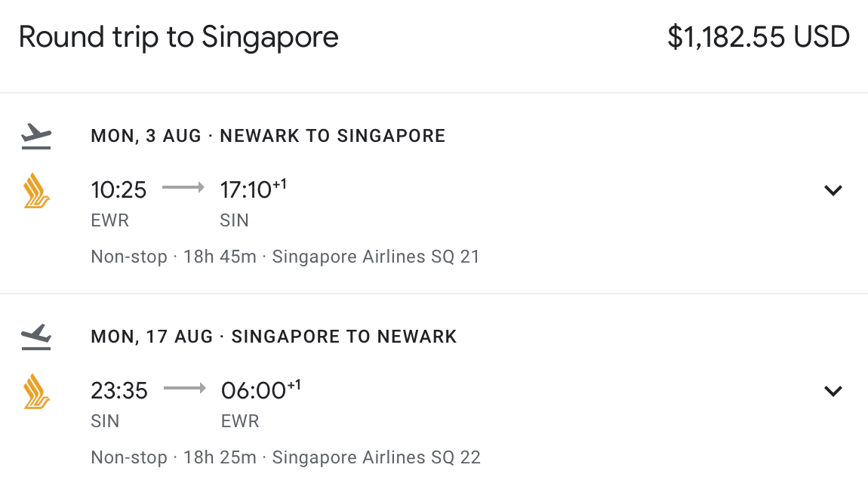
Task: Expand the Singapore to Newark flight details
Action: pyautogui.click(x=833, y=391)
